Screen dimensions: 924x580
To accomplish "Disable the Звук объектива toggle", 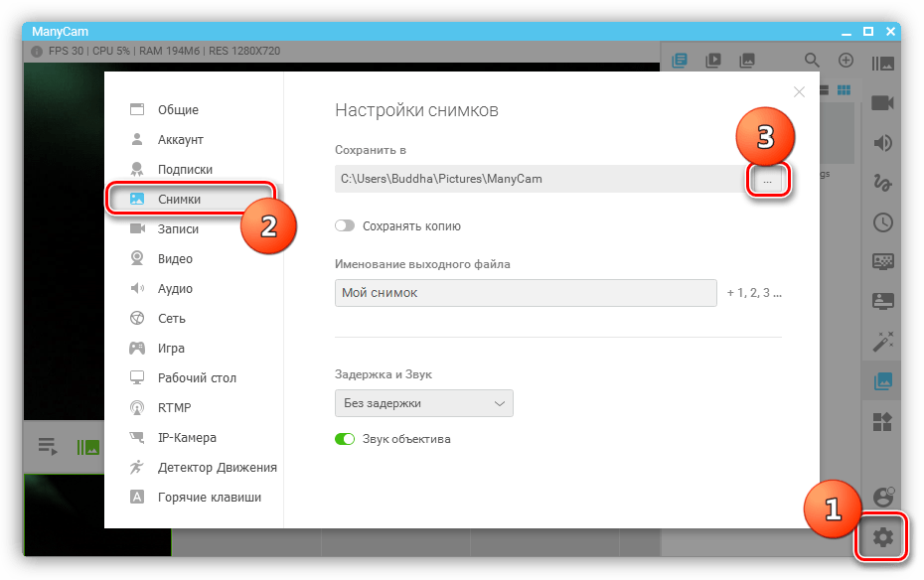I will [345, 439].
